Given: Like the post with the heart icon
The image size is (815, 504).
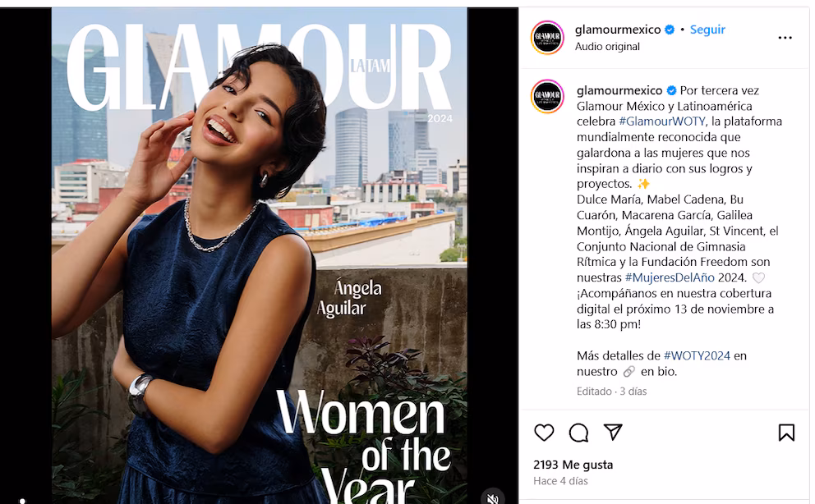Looking at the screenshot, I should click(544, 433).
